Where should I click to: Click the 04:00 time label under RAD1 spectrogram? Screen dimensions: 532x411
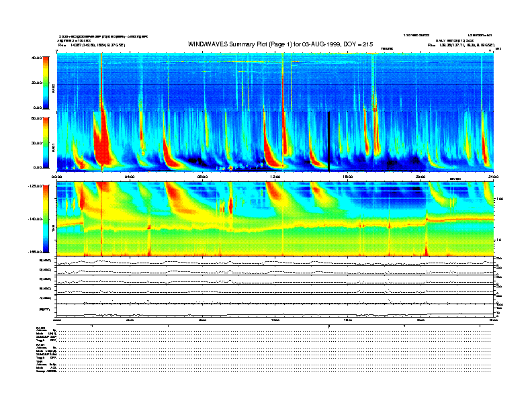click(x=130, y=177)
